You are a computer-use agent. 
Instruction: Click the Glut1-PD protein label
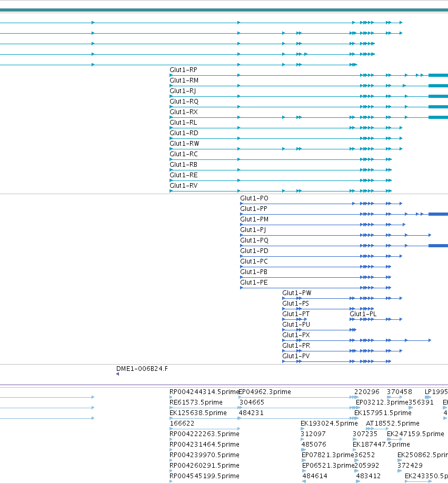click(x=254, y=250)
